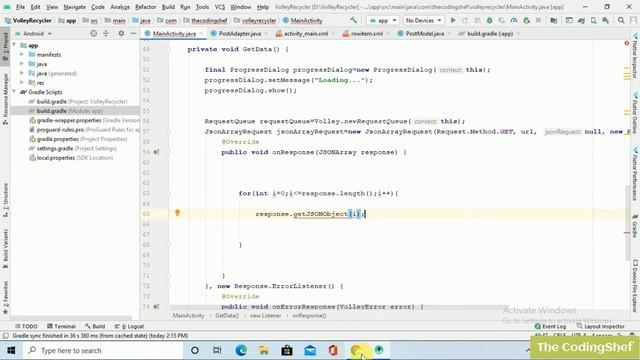Screen dimensions: 640x360
Task: Click the collapse all icon in Project panel
Action: pos(106,33)
